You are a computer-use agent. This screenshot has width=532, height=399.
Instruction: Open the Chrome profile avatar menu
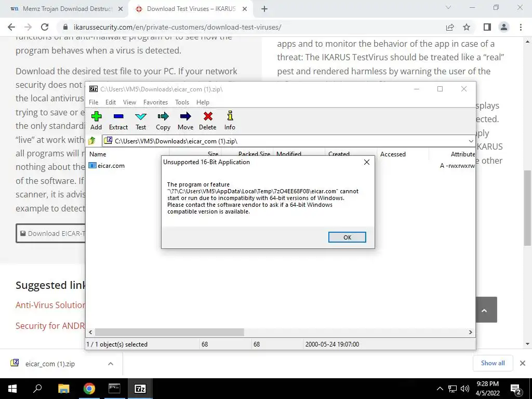click(x=504, y=27)
